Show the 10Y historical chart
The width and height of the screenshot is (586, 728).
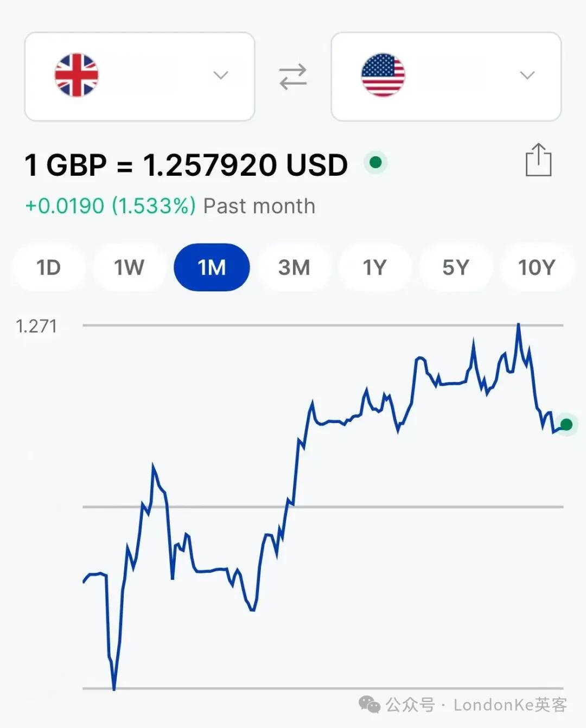(537, 267)
